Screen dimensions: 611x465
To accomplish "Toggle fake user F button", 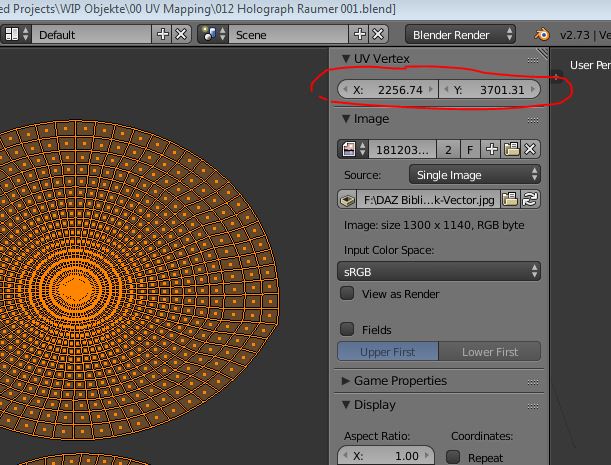I will 470,149.
